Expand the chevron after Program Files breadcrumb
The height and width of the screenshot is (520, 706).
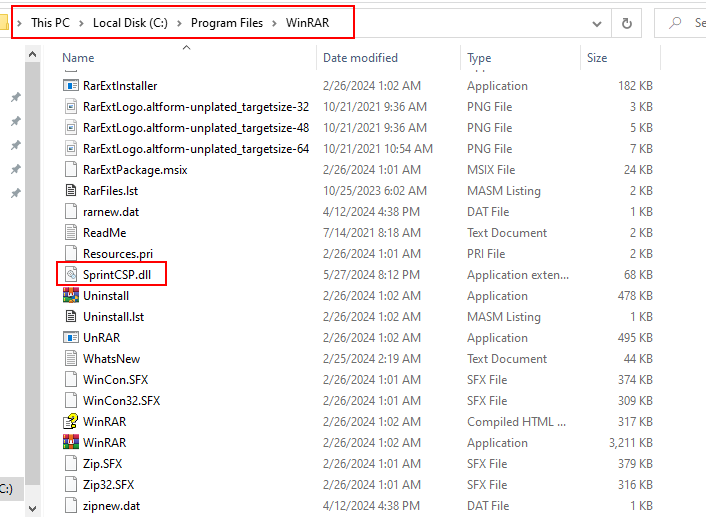273,23
